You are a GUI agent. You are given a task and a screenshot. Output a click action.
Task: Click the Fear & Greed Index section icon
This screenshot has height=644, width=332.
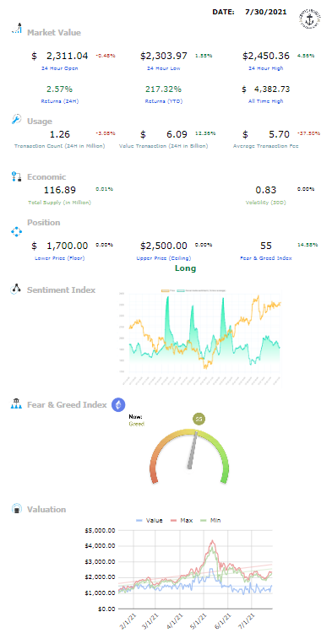(15, 403)
